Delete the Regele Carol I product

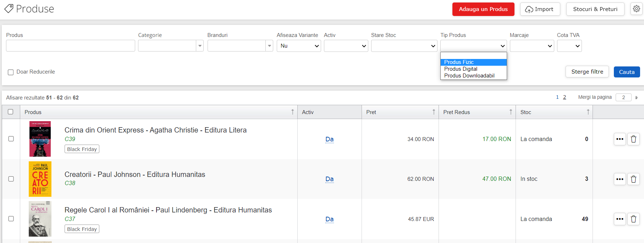633,219
